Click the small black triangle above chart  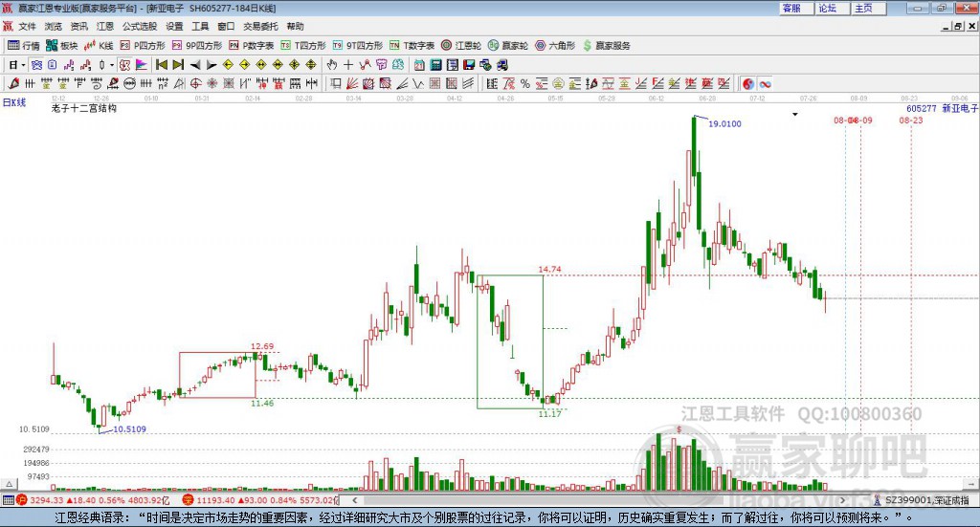795,114
